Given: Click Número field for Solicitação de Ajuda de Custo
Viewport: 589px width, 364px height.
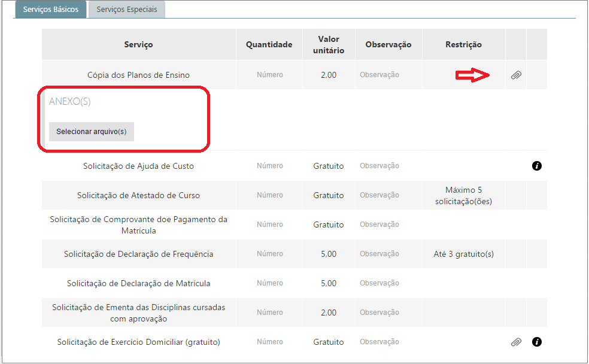Looking at the screenshot, I should click(x=269, y=166).
